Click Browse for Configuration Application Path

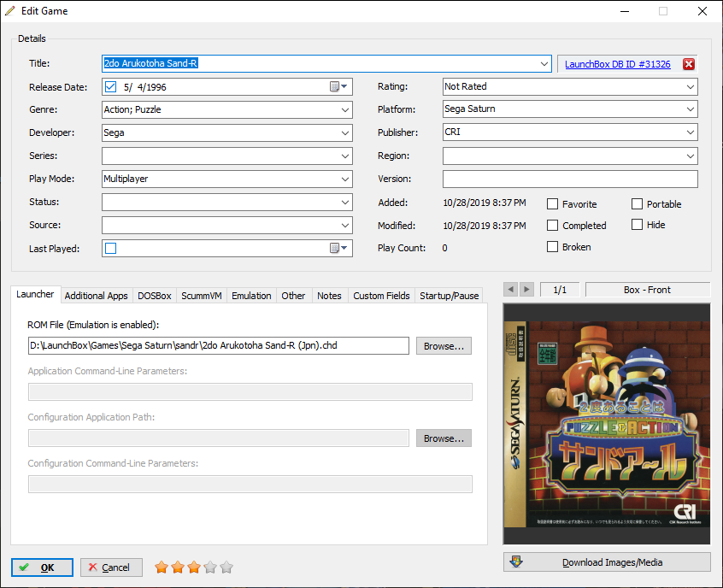click(444, 438)
